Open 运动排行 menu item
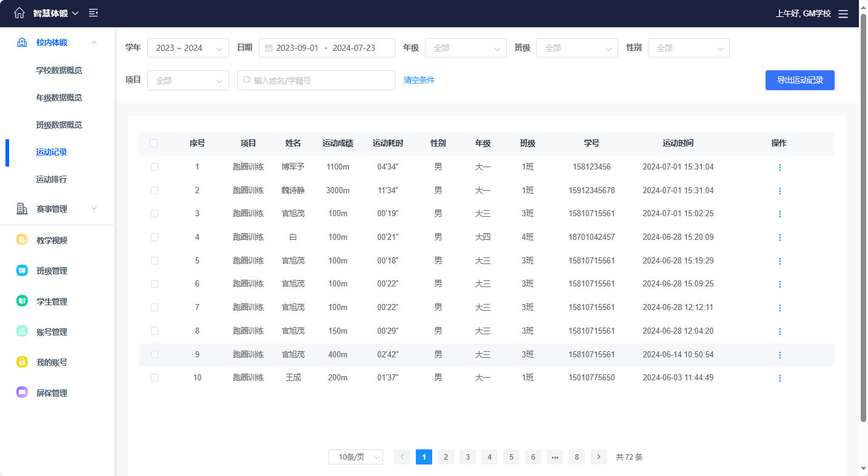The height and width of the screenshot is (476, 868). coord(52,179)
